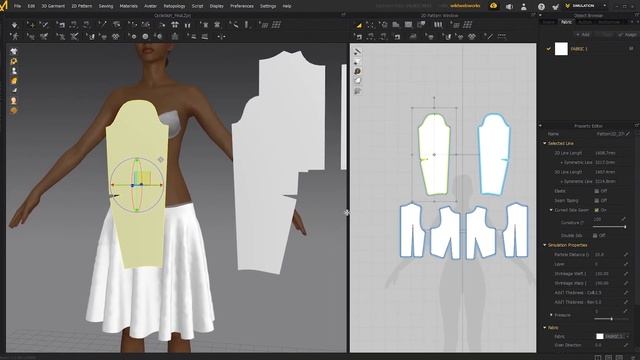Open the 3D Garment menu

(x=53, y=6)
